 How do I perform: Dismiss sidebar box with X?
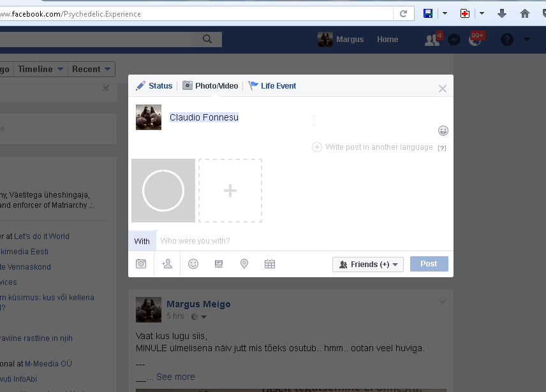(106, 88)
